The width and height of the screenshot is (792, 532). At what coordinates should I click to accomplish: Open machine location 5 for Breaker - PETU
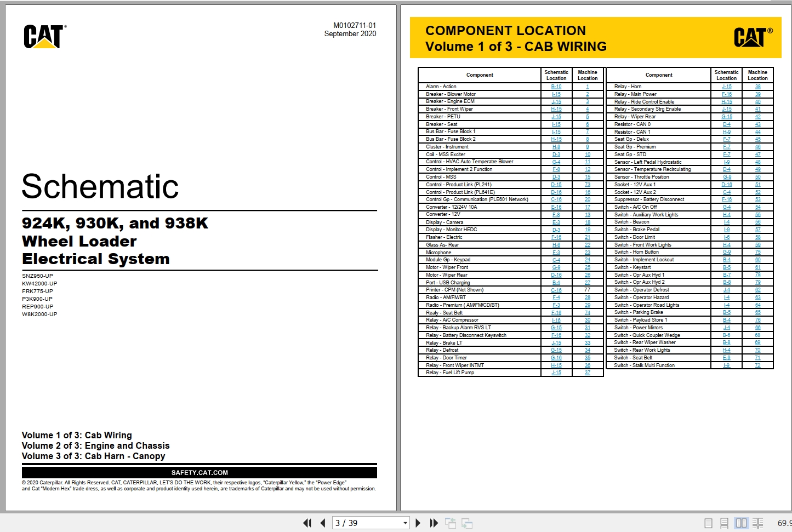[x=587, y=117]
